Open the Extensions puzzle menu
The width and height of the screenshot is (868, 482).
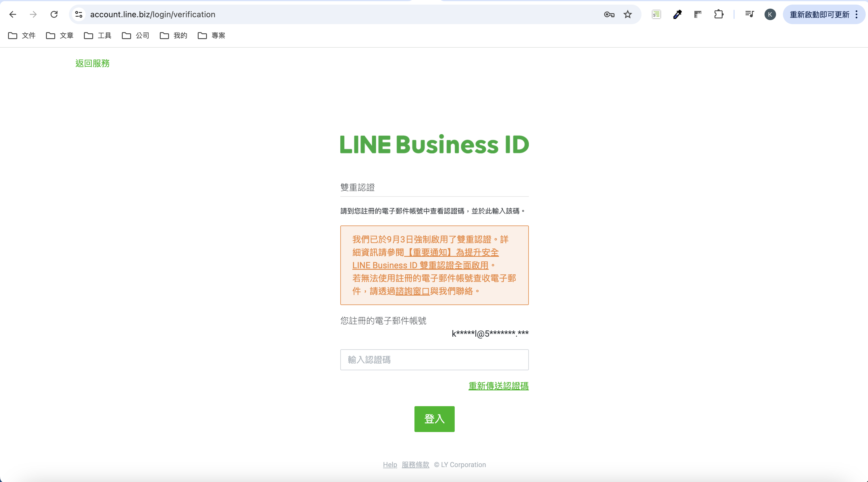[719, 14]
